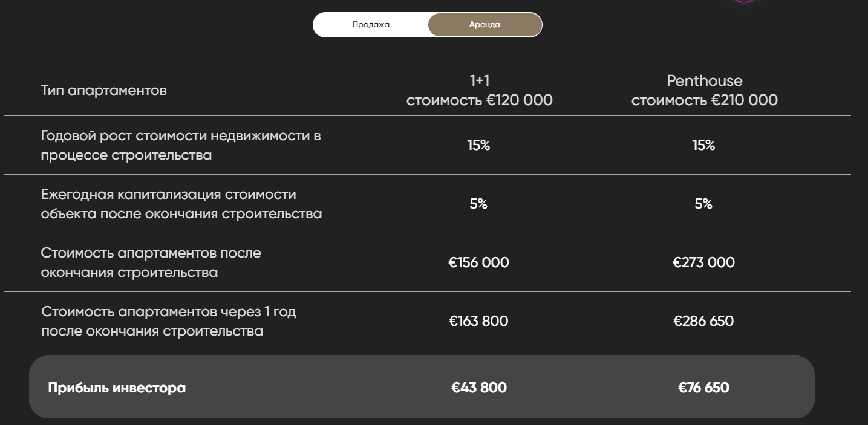Select the Стоимость апартаментов через 1 год label
Viewport: 868px width, 425px height.
[x=168, y=321]
